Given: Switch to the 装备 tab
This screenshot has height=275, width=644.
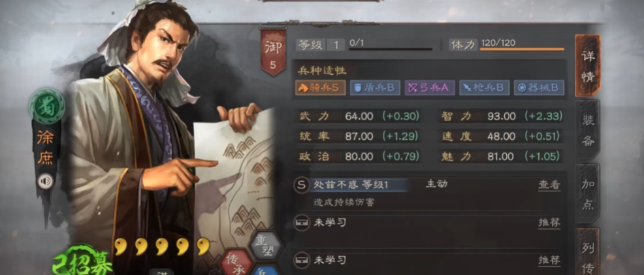Looking at the screenshot, I should coord(588,130).
